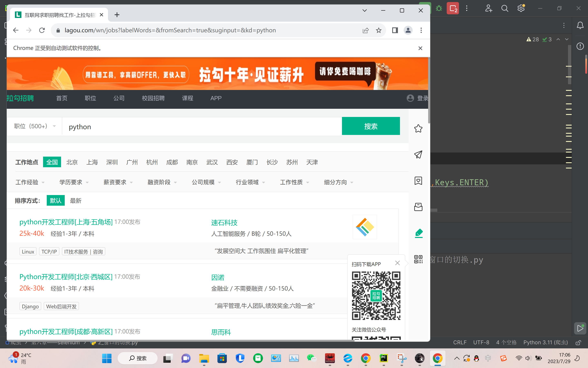Open APP in Lagou nav
This screenshot has height=368, width=588.
click(x=216, y=98)
